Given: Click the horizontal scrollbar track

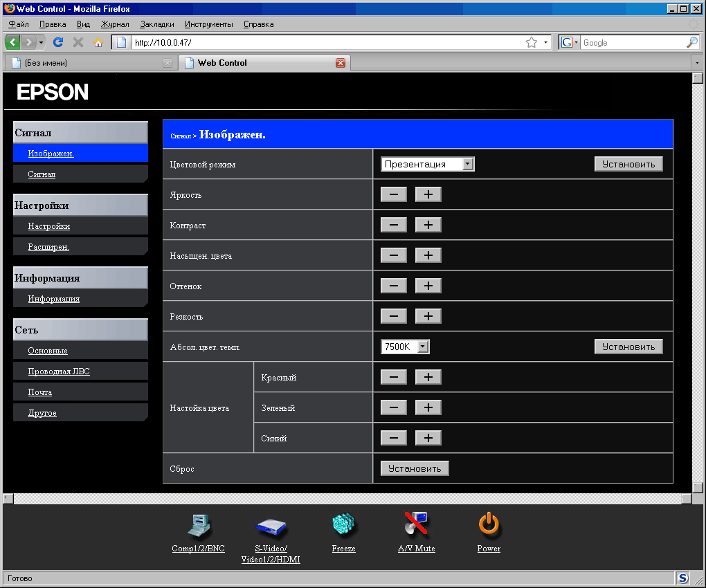Looking at the screenshot, I should click(x=347, y=499).
